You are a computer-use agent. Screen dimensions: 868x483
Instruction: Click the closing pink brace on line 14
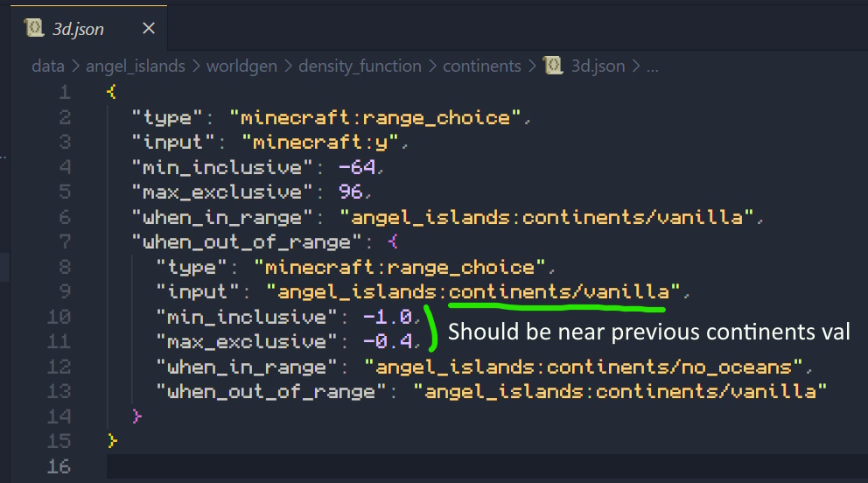[x=136, y=416]
